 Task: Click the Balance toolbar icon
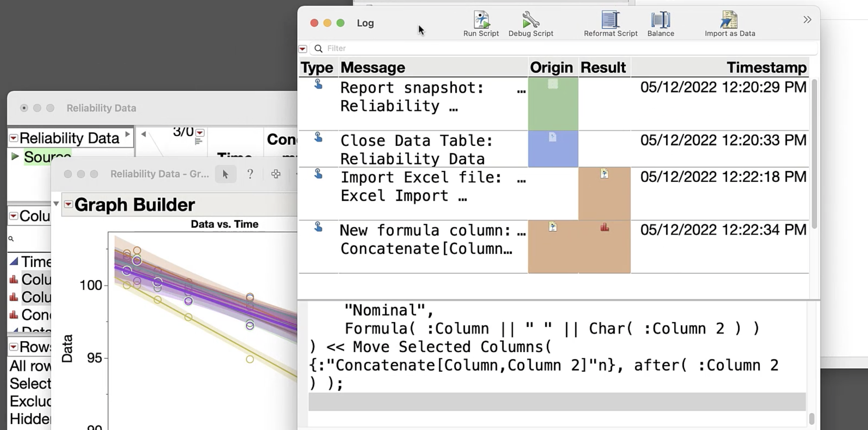pos(660,20)
